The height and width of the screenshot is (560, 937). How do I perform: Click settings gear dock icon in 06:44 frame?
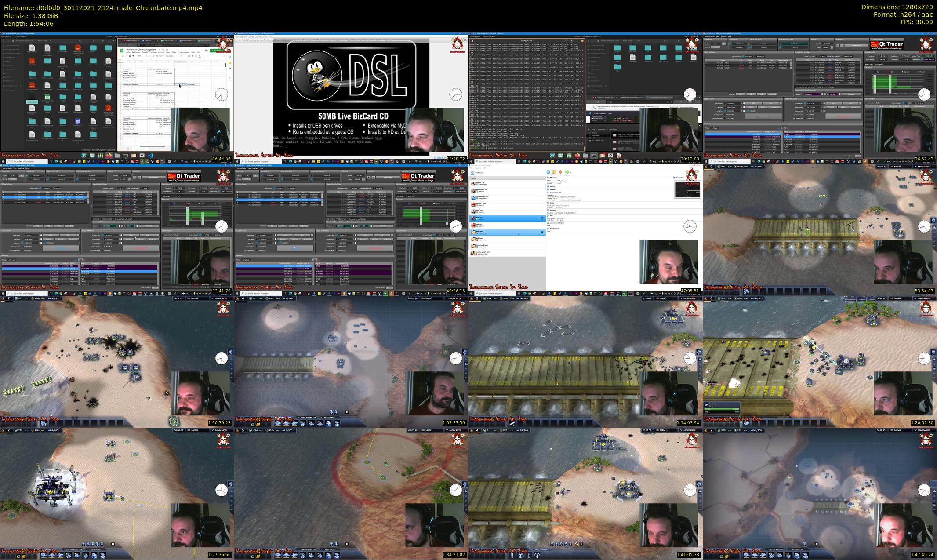click(x=142, y=156)
